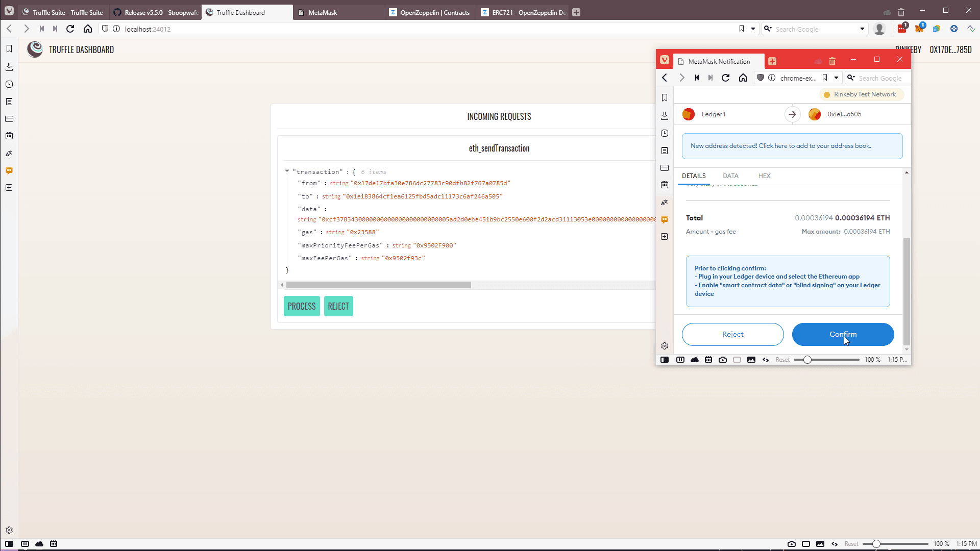Click the green-blue arrows extension icon

pos(971,29)
